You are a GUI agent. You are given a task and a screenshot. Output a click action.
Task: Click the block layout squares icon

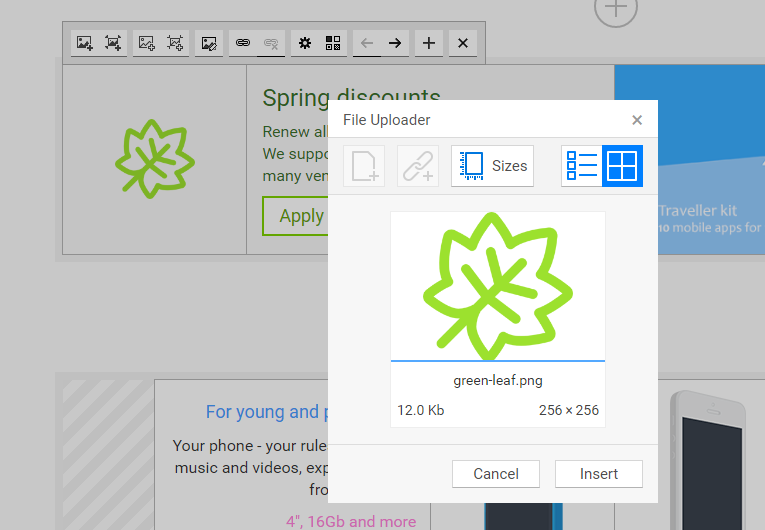coord(333,43)
